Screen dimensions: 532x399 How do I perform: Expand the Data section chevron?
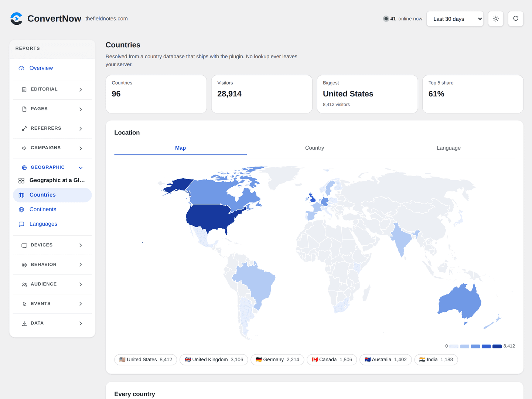[x=81, y=324]
